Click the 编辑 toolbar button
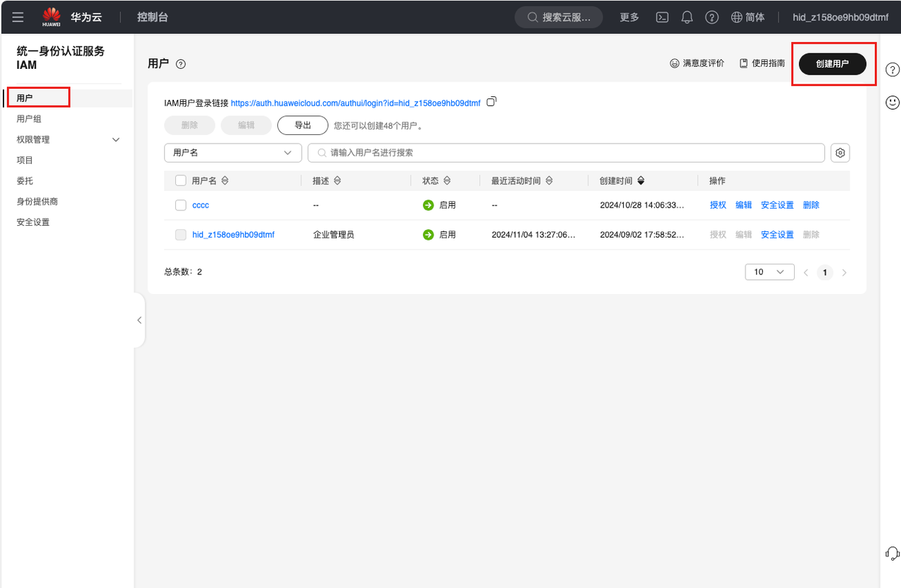The width and height of the screenshot is (901, 588). click(x=246, y=125)
